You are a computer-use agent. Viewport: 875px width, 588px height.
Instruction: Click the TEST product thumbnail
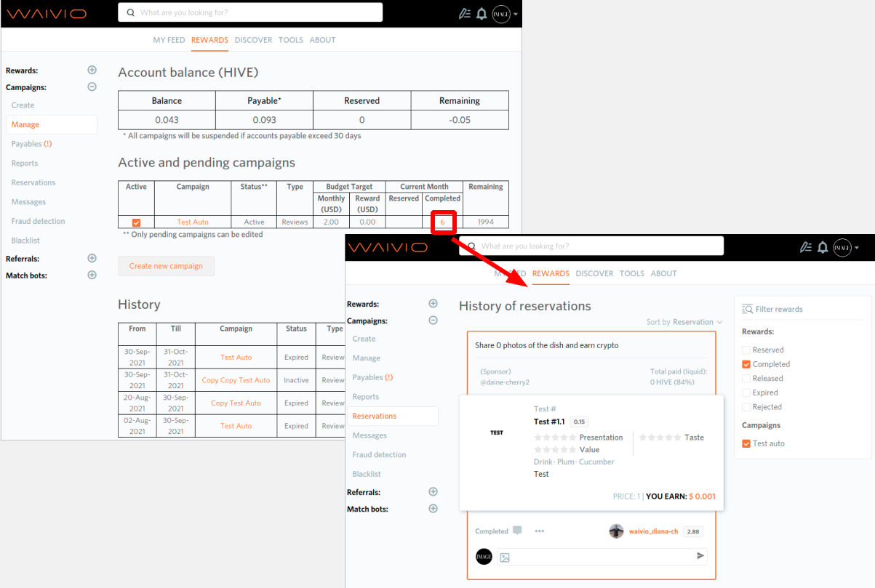point(497,432)
